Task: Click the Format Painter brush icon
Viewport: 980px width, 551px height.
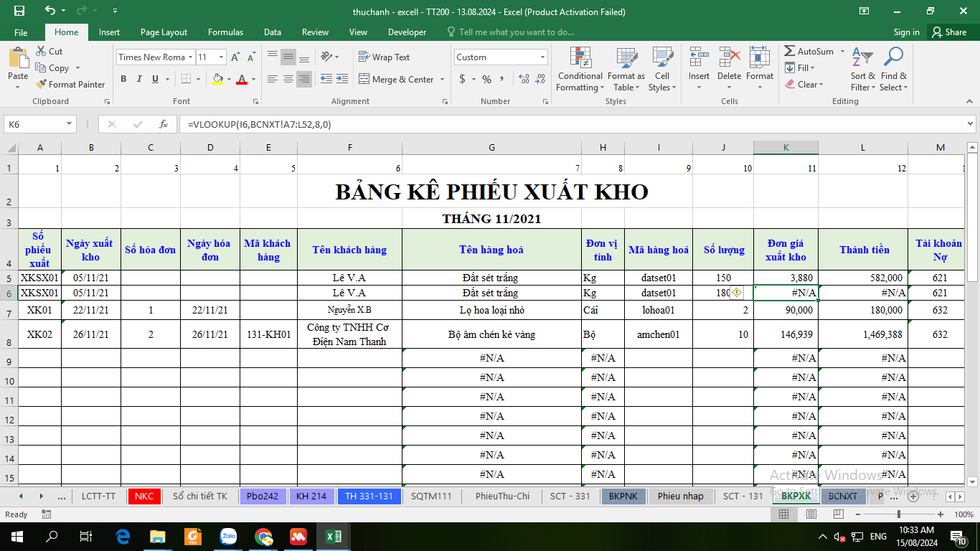Action: [41, 84]
